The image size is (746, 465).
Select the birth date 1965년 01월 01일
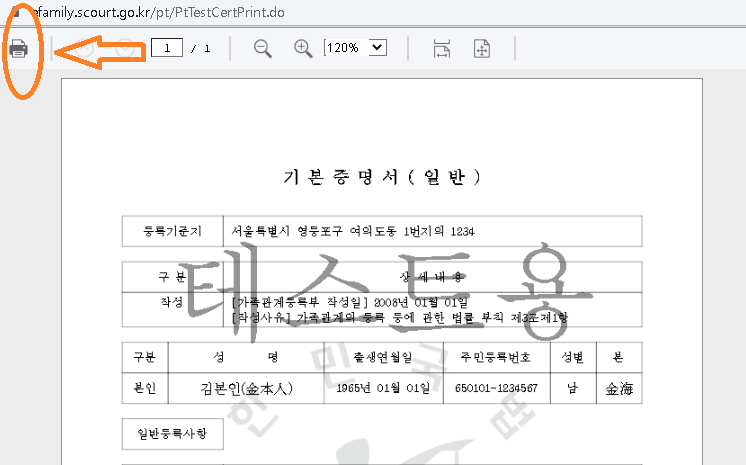[x=383, y=388]
